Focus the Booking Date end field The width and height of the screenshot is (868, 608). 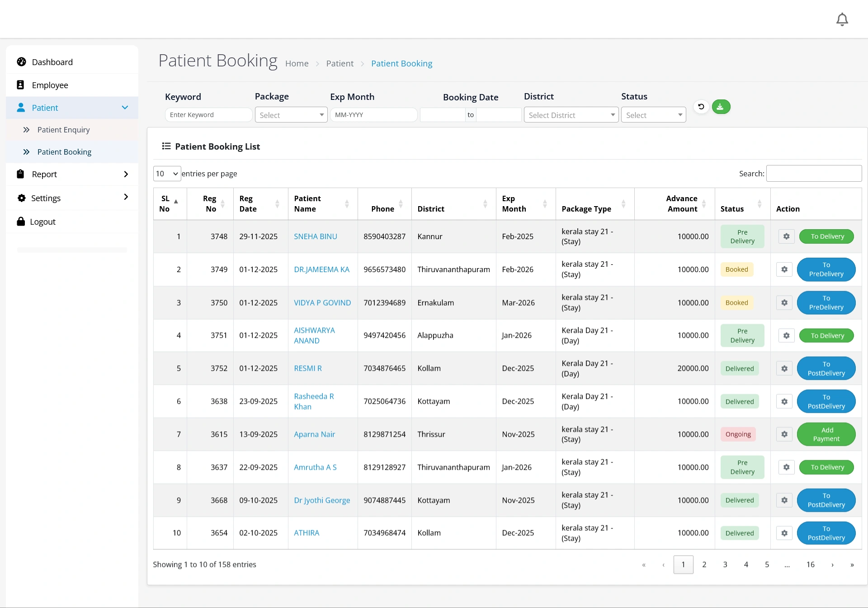click(499, 115)
